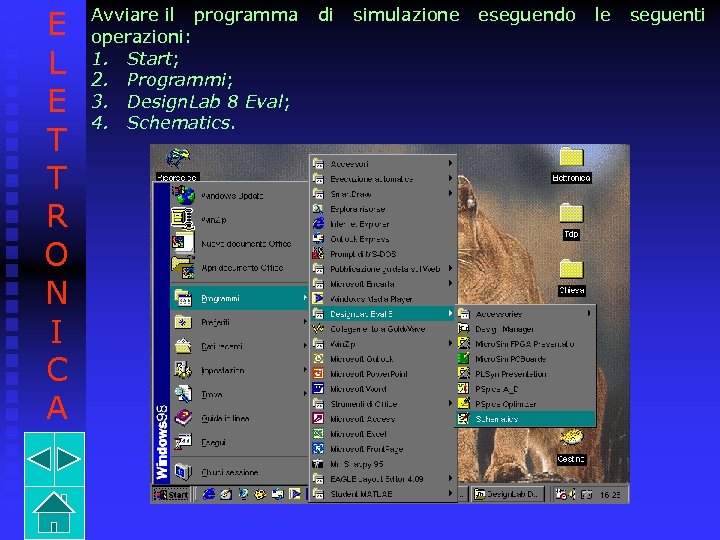Select Apri documento Office entry

click(239, 268)
